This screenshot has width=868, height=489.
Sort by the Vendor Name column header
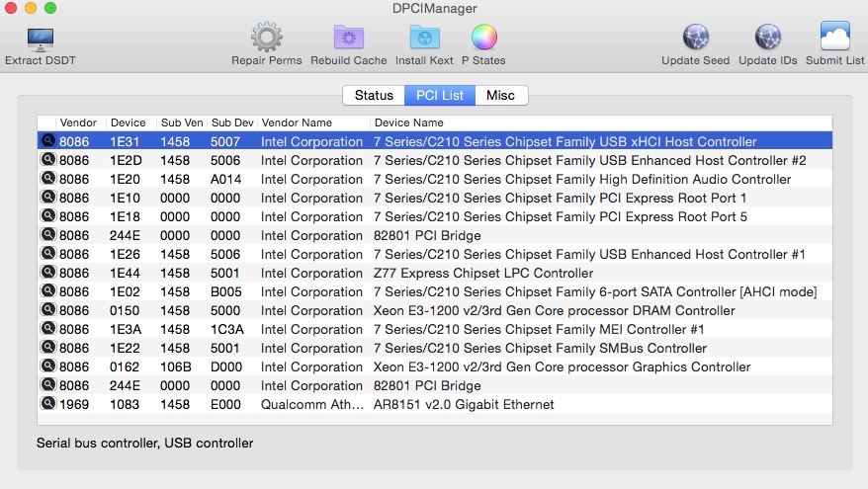297,122
